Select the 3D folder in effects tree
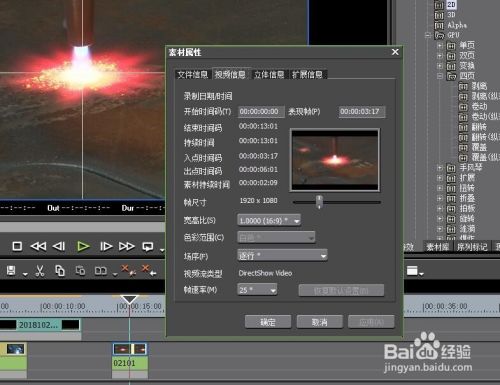The image size is (500, 385). [x=451, y=15]
